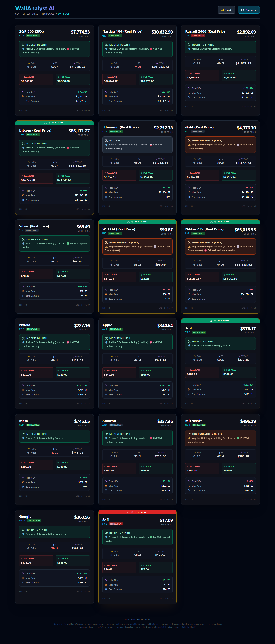The width and height of the screenshot is (275, 644).
Task: Click the DISCLAIMER FINANZIARIO footer heading
Action: coord(137,620)
